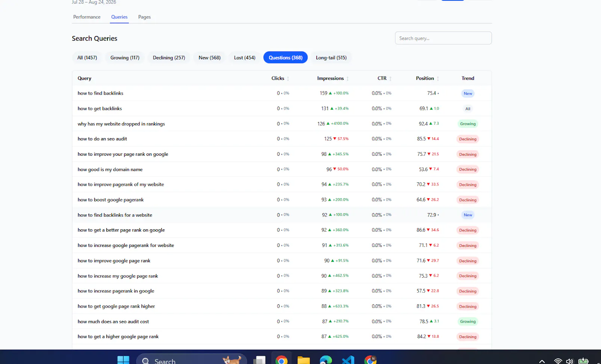The width and height of the screenshot is (601, 364).
Task: Select 'how to get a better page rank on google'
Action: click(121, 230)
